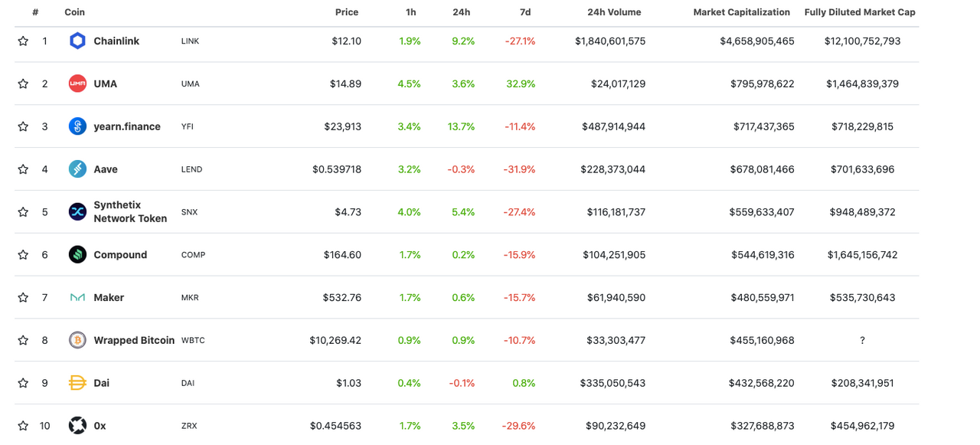Click the Synthetix Network Token logo

[x=77, y=212]
